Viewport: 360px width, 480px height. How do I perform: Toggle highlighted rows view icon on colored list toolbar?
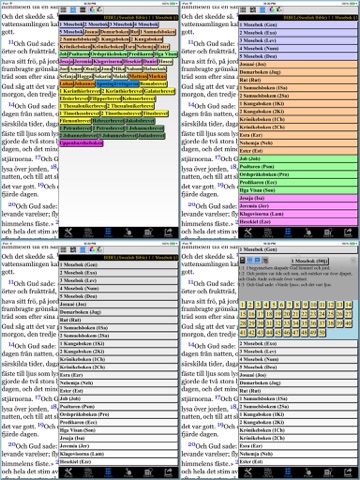click(x=263, y=10)
